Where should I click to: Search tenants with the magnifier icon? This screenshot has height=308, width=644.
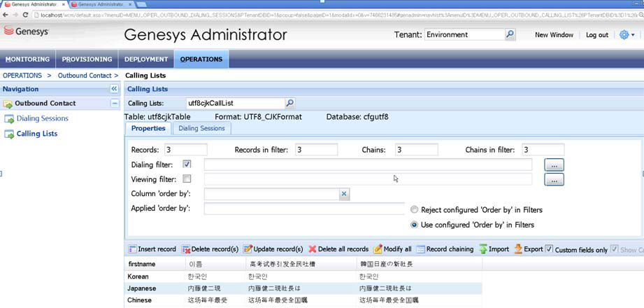point(510,34)
